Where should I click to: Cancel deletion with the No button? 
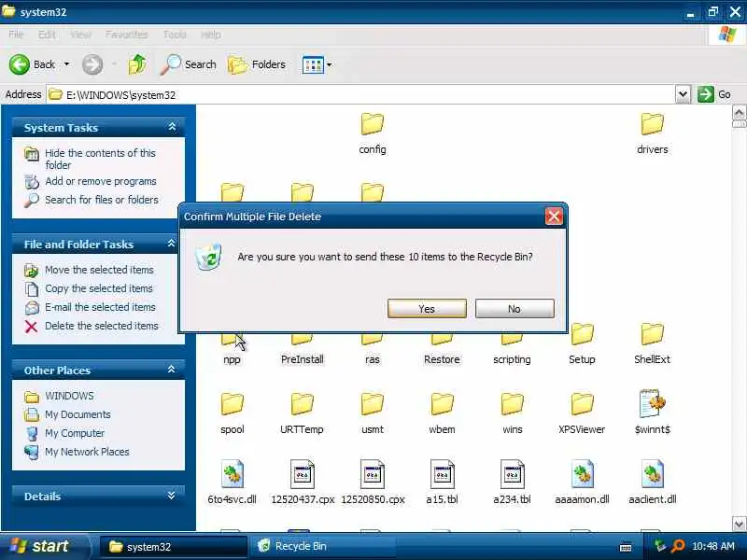[x=514, y=309]
